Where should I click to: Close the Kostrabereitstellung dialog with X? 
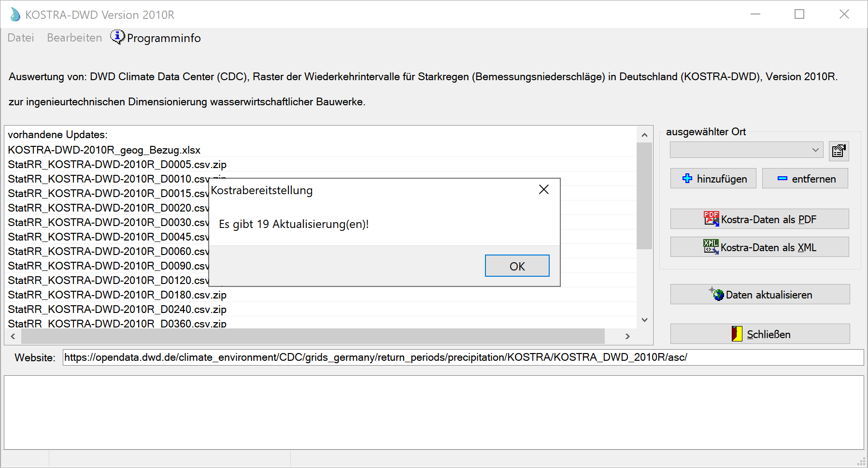pos(543,190)
